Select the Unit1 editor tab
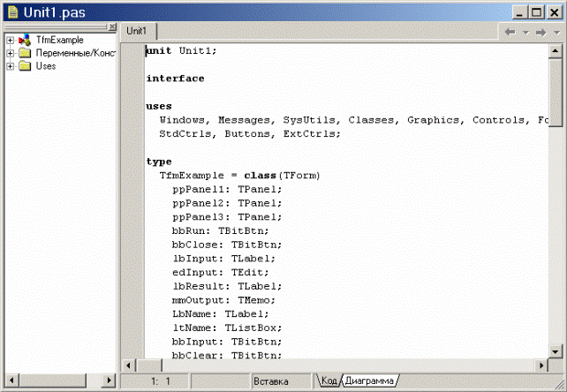Screen dimensions: 567x392 click(x=137, y=31)
